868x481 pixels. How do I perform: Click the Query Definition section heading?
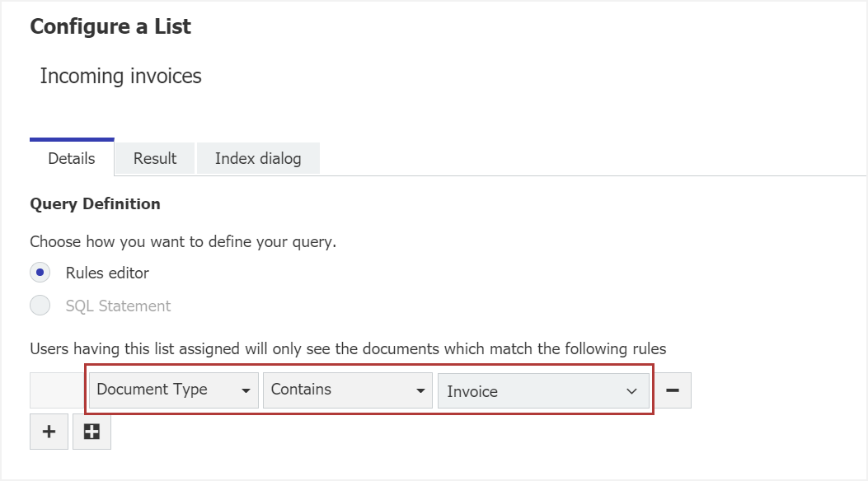coord(95,203)
